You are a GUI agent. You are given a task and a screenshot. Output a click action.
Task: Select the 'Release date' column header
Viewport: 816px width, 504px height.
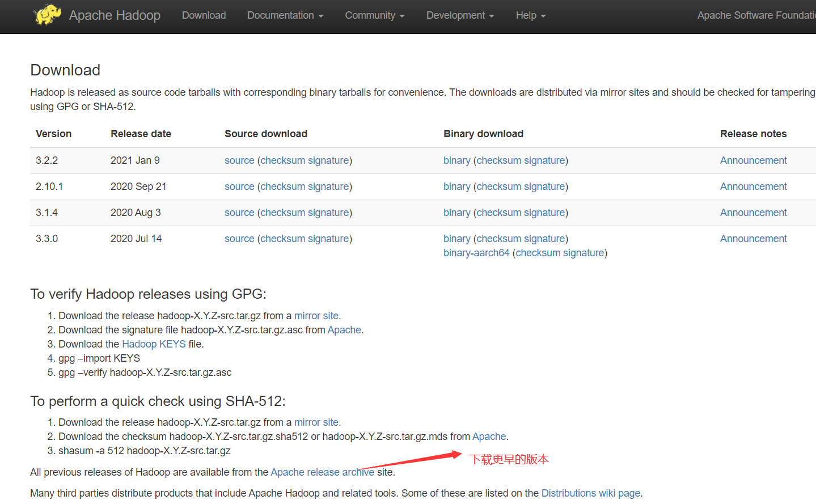tap(141, 134)
